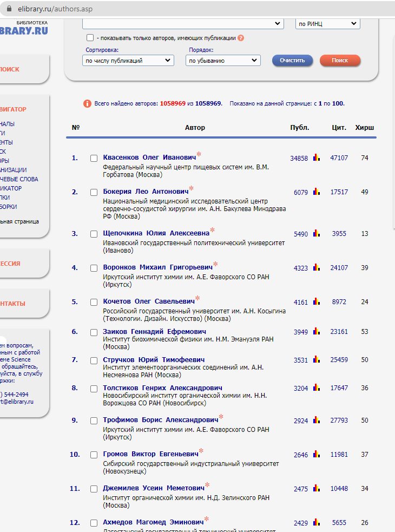
Task: Open stats chart icon for Трофимов
Action: click(x=317, y=419)
